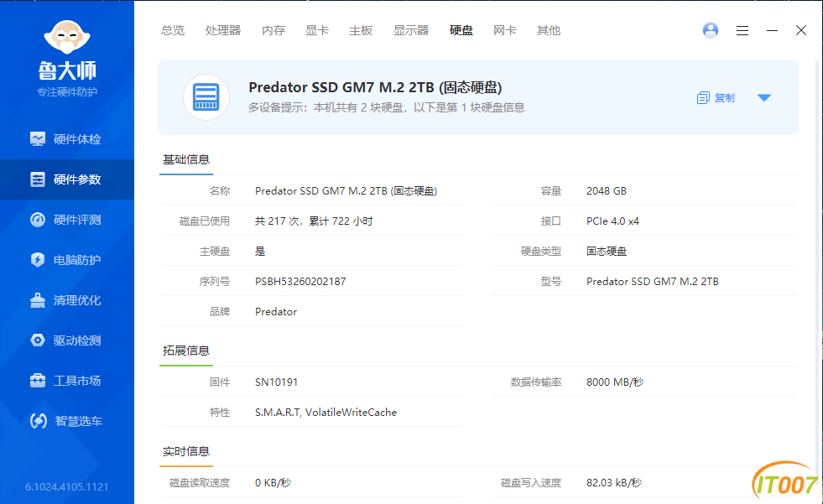Image resolution: width=823 pixels, height=504 pixels.
Task: Minimize the Lu Dashi window
Action: [x=772, y=30]
